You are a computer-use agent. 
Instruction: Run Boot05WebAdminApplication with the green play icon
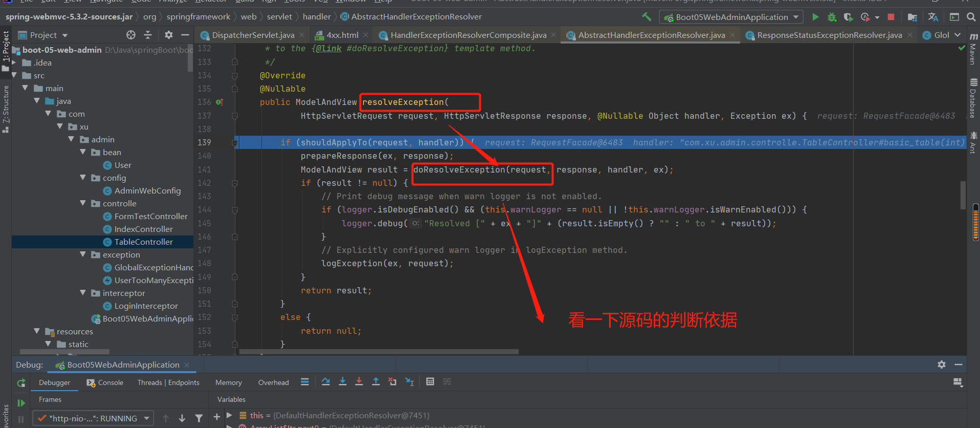815,17
